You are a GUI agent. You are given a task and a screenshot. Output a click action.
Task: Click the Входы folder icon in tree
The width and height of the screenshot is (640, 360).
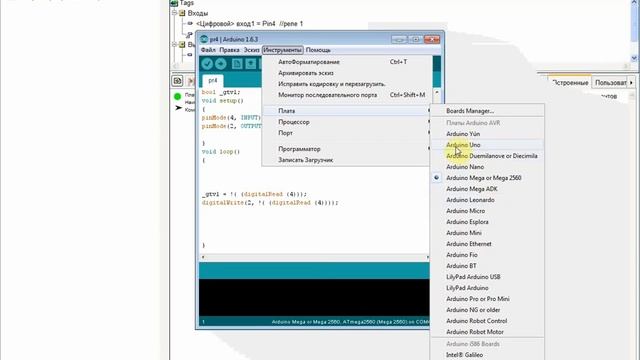[x=182, y=13]
